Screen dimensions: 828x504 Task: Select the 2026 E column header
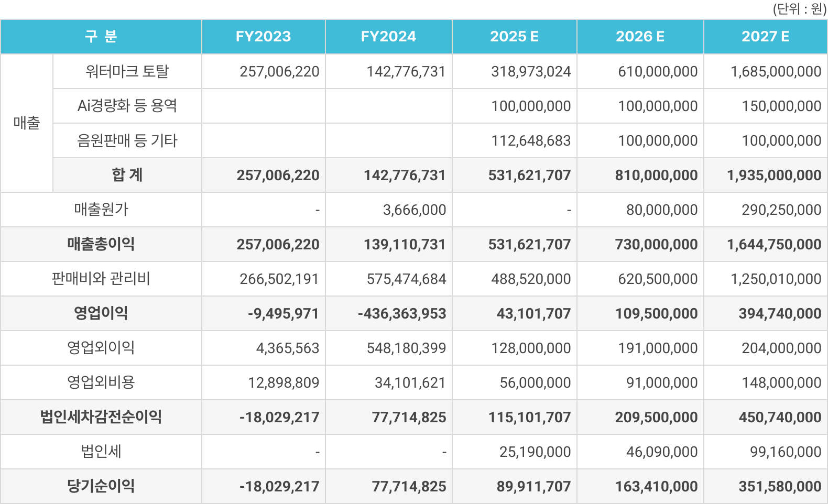640,37
